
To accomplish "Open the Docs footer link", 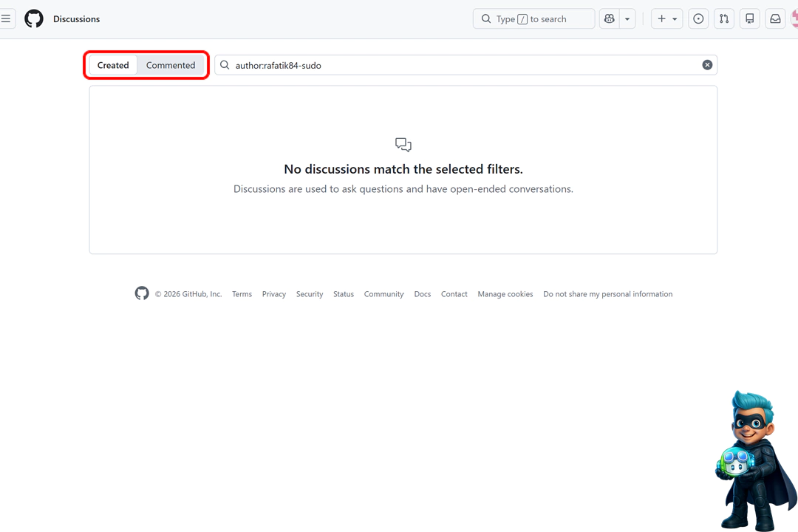I will (x=422, y=294).
